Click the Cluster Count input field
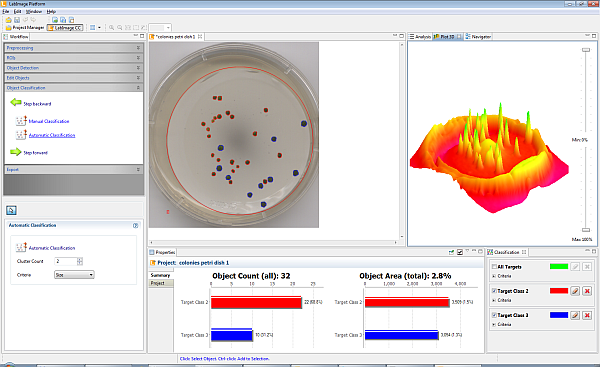600x367 pixels. point(66,261)
